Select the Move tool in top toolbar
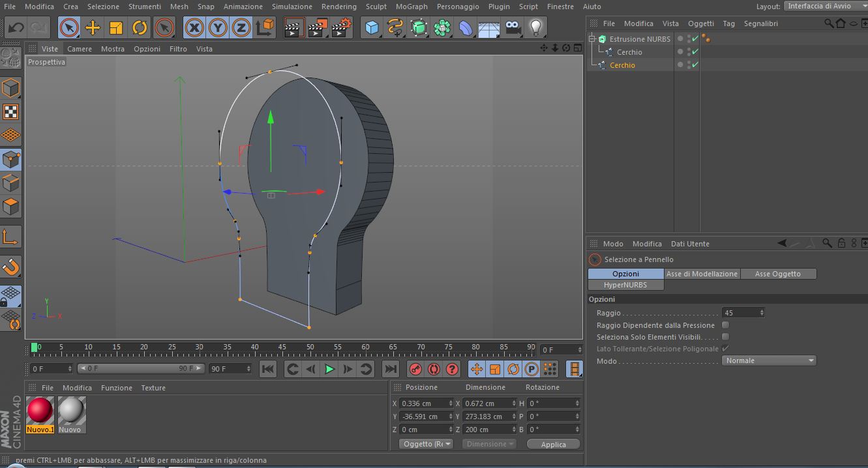 [93, 27]
